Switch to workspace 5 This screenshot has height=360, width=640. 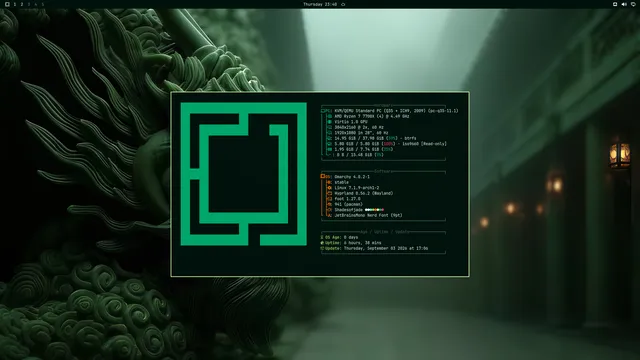(x=42, y=4)
